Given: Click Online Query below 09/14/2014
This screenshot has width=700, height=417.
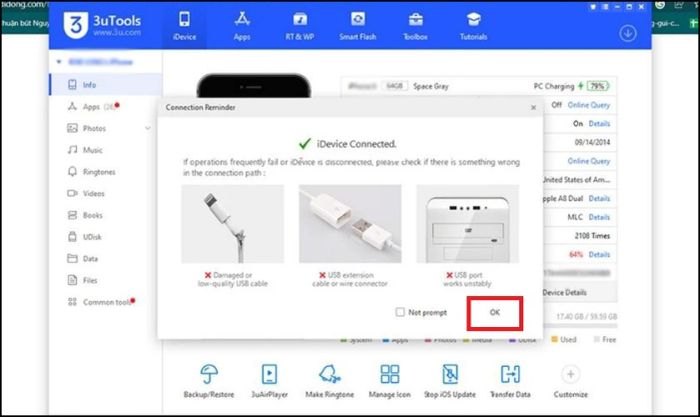Looking at the screenshot, I should click(588, 161).
